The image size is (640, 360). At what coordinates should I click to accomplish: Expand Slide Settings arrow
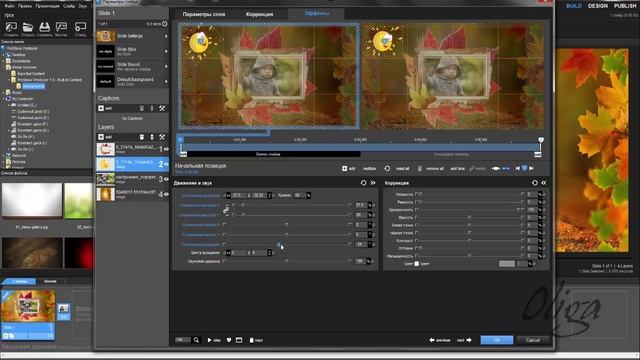click(x=166, y=36)
